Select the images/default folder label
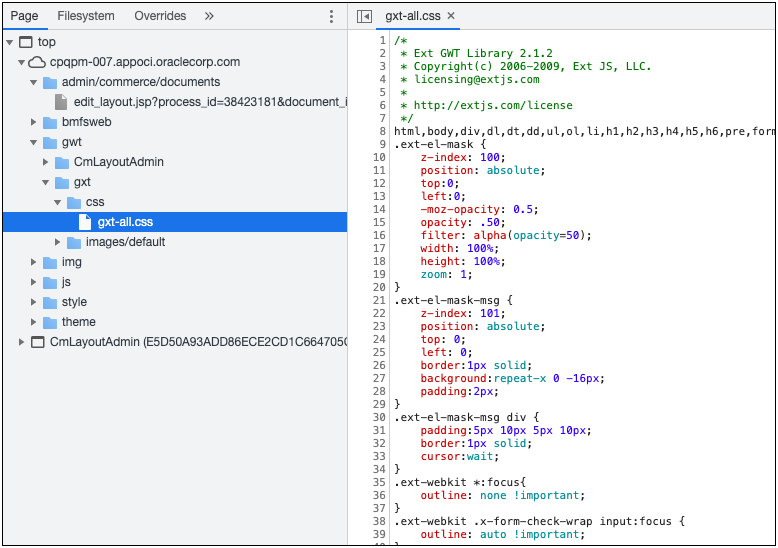The height and width of the screenshot is (548, 778). (x=126, y=242)
